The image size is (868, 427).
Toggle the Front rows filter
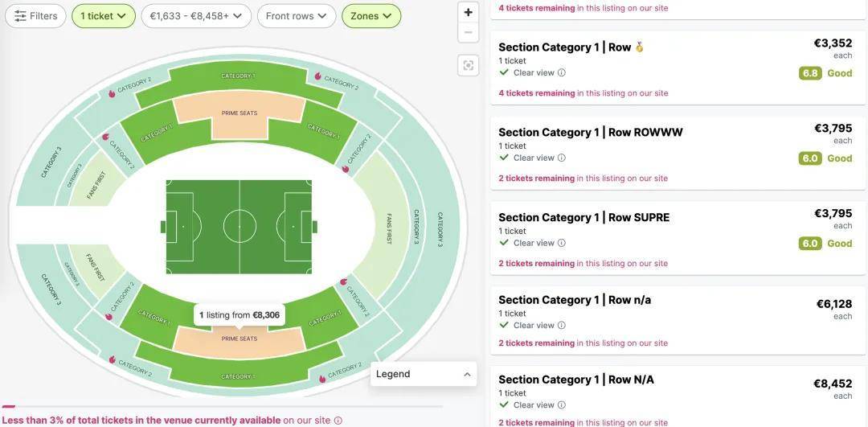[296, 16]
